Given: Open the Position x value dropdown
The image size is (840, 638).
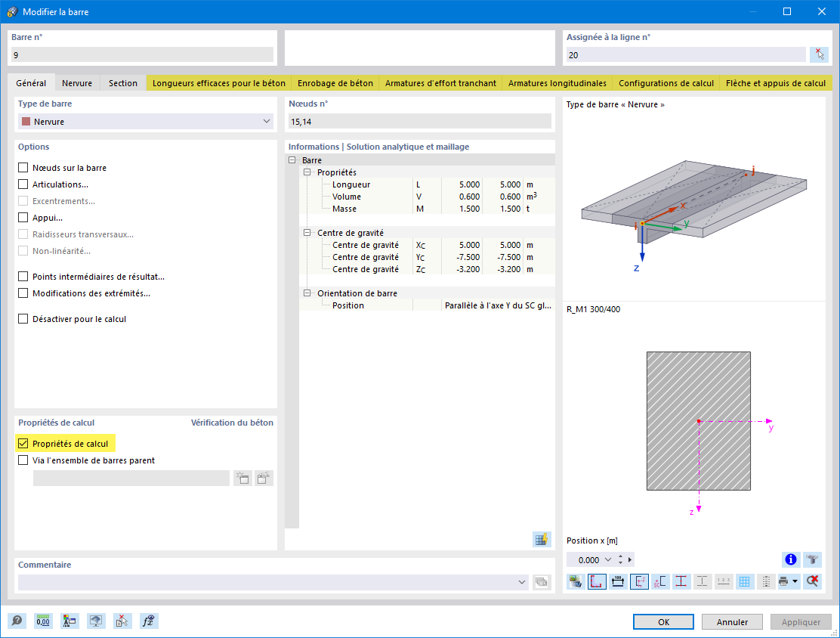Looking at the screenshot, I should click(608, 559).
